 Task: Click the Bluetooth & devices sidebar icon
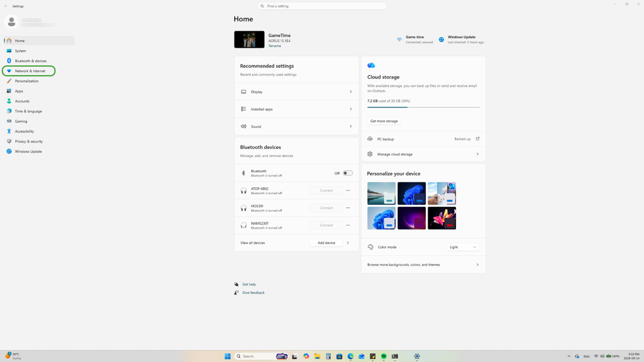coord(9,61)
